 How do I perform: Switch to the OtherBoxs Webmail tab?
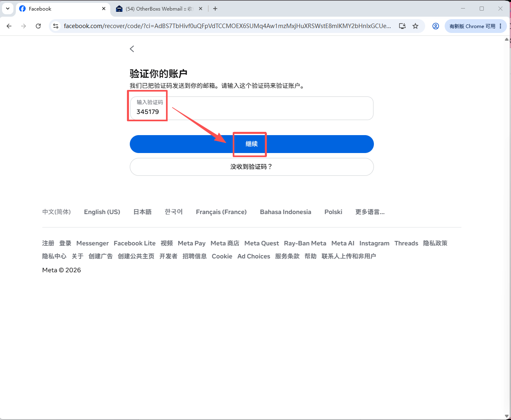[159, 9]
